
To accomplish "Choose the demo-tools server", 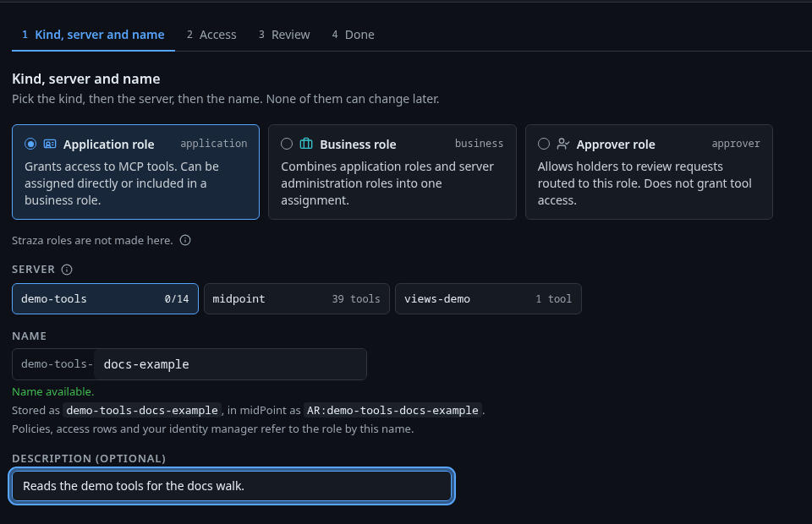I will [105, 298].
